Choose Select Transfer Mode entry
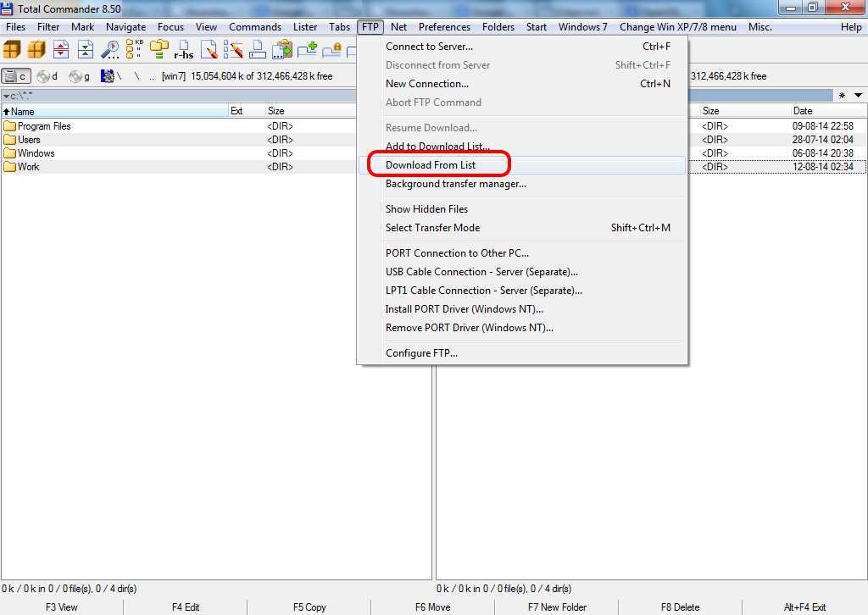The image size is (868, 615). (521, 228)
